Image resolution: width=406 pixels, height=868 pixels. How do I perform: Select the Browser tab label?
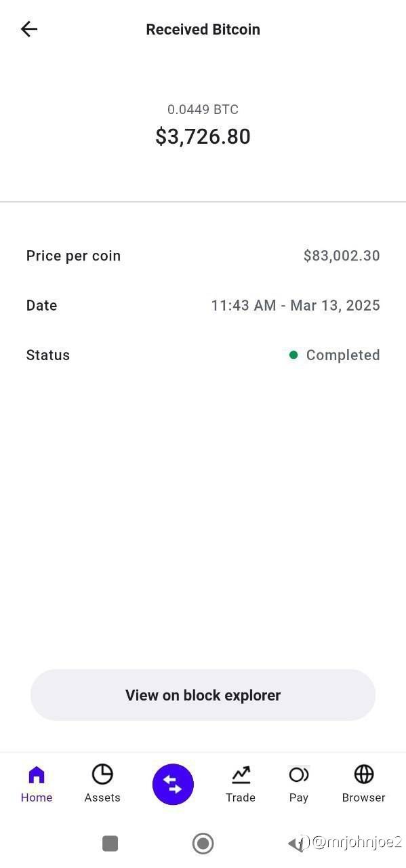pos(364,797)
